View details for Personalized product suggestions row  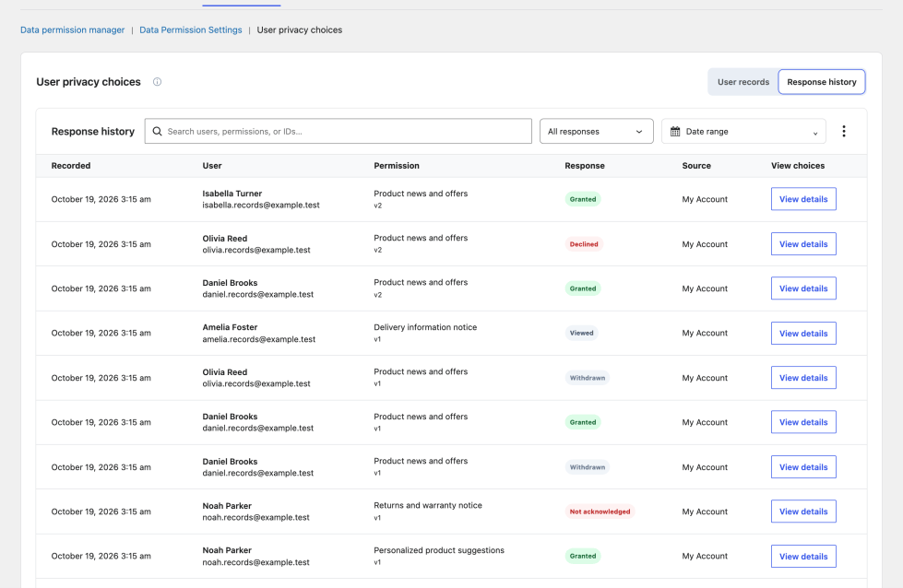pos(803,556)
